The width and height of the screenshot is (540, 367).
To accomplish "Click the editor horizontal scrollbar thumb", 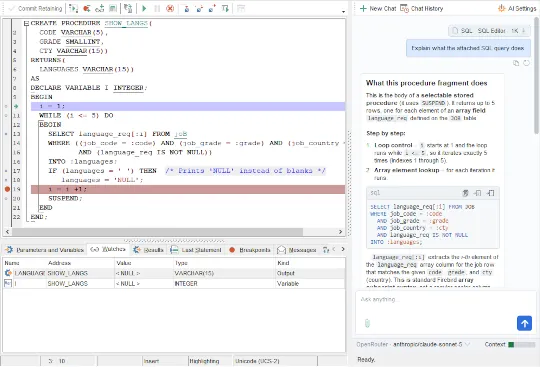I will pos(157,232).
